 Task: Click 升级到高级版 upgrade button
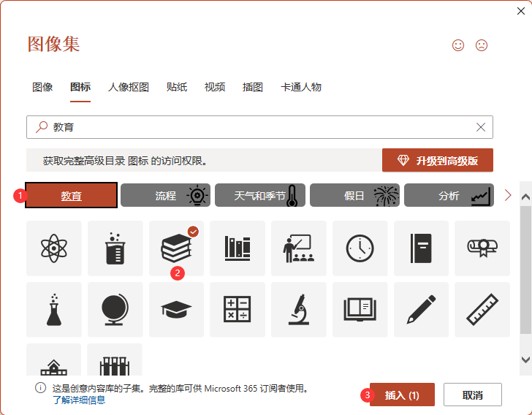[x=437, y=160]
